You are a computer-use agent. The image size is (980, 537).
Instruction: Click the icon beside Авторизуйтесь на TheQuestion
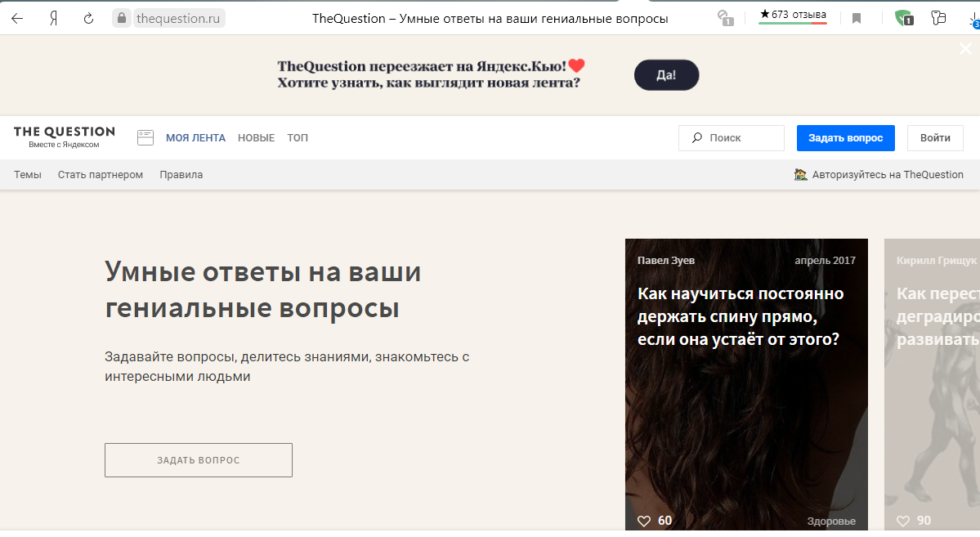pos(801,174)
